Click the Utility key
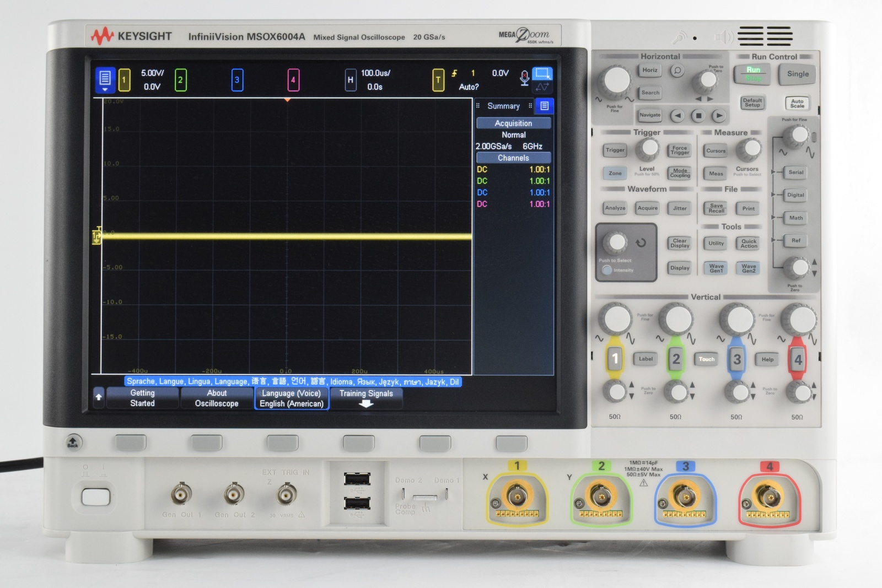This screenshot has width=882, height=588. click(716, 244)
